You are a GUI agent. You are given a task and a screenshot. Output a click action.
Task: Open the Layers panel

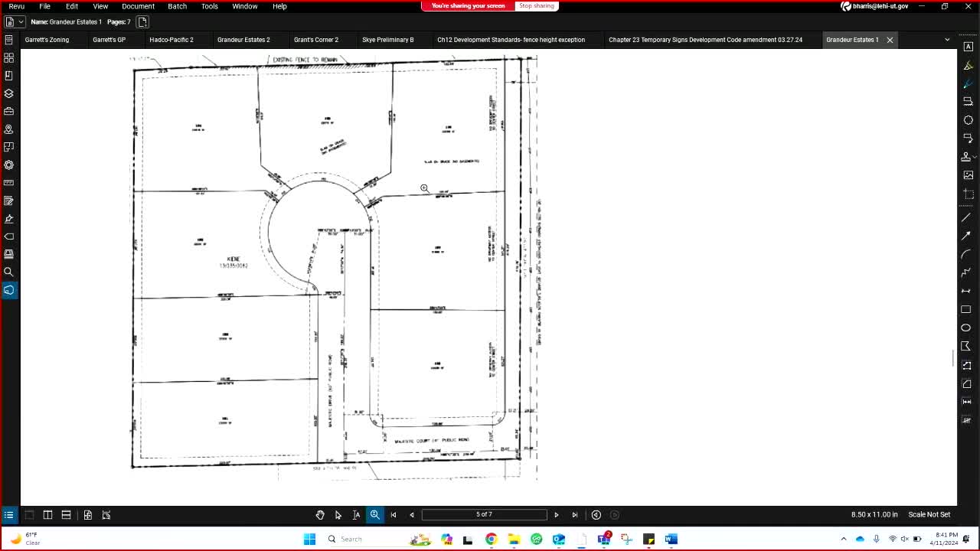(9, 93)
